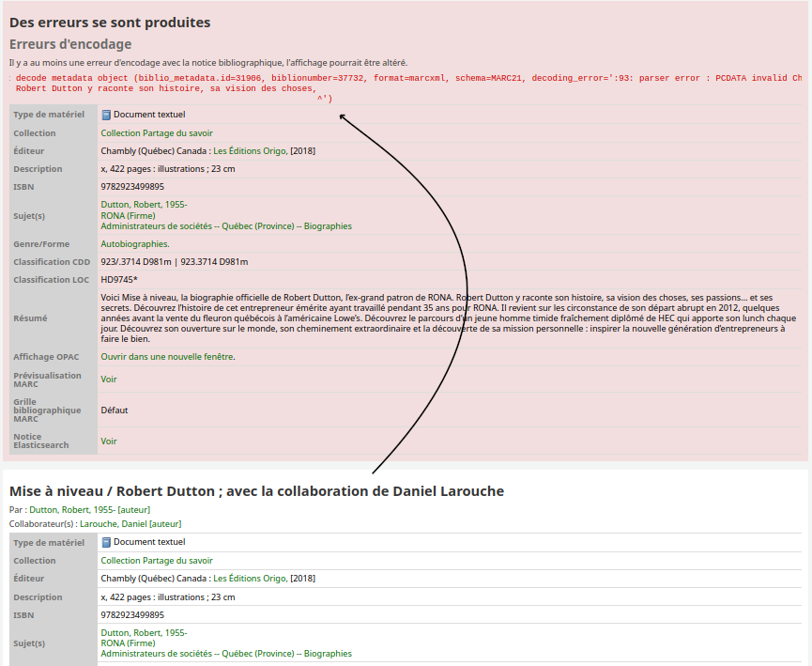The image size is (812, 666).
Task: Follow Les Éditions Origo publisher link in lower record
Action: 250,579
